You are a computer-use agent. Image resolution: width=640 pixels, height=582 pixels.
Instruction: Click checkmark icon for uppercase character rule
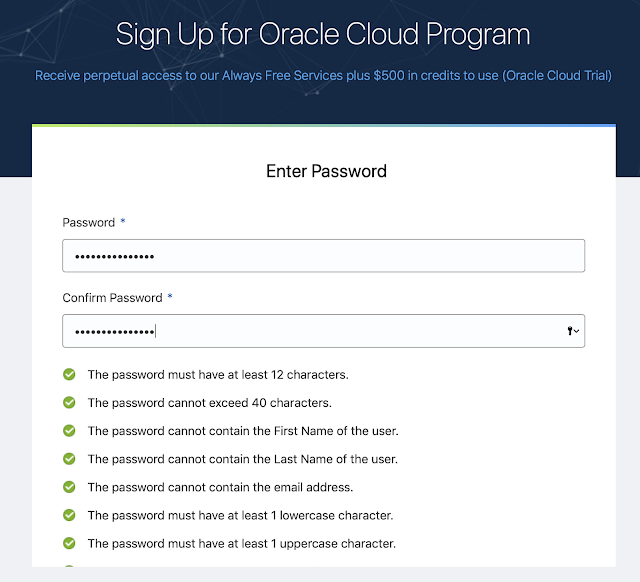(69, 544)
